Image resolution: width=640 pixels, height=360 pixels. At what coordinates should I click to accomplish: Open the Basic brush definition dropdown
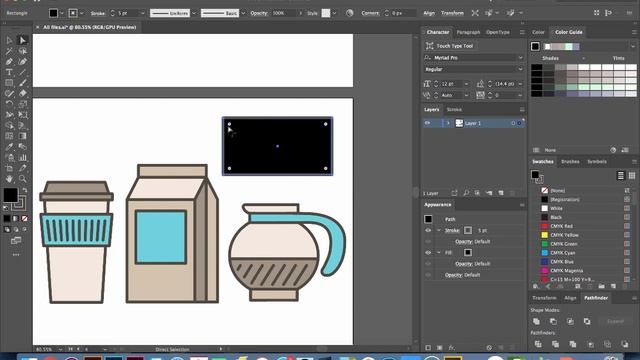pos(243,13)
